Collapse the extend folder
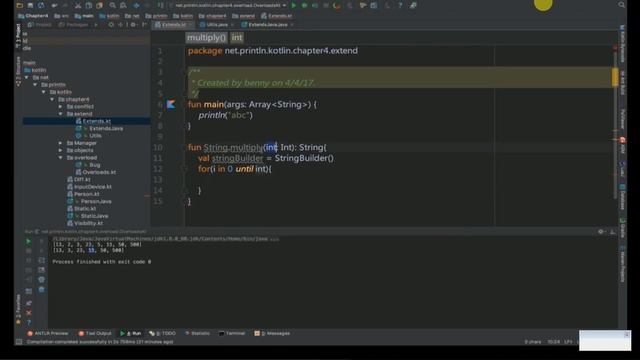Screen dimensions: 640x360 pyautogui.click(x=60, y=114)
